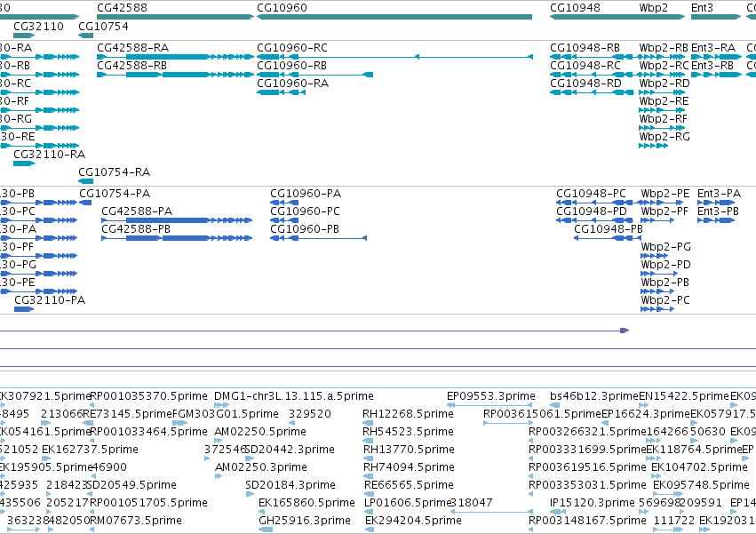Screen dimensions: 756x534
Task: Click the CG32110 gene label
Action: point(38,27)
